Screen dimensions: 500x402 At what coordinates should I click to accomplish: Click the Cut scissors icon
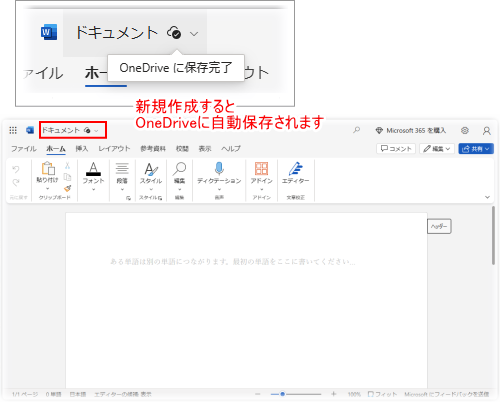click(68, 165)
